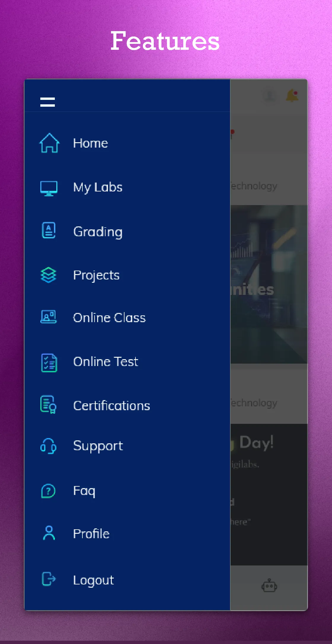Click the Logout arrow icon
332x644 pixels.
[x=49, y=579]
